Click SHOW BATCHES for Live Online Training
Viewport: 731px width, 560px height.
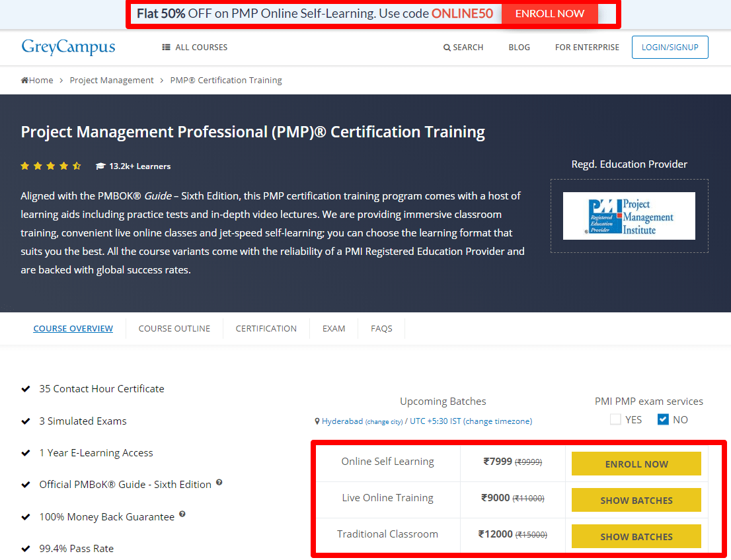point(636,500)
